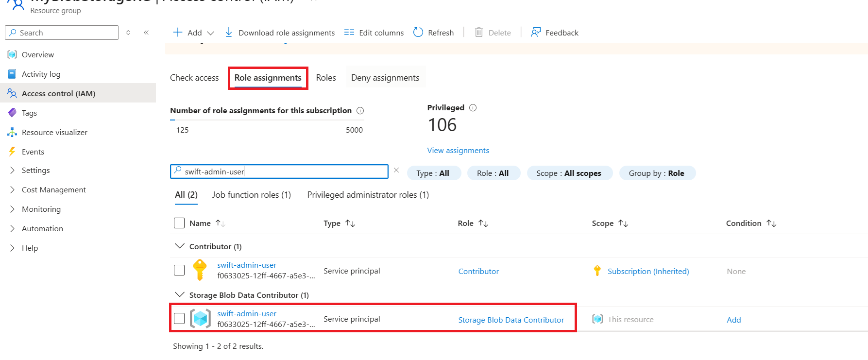This screenshot has width=868, height=360.
Task: Open the Group by : Role filter
Action: click(657, 173)
